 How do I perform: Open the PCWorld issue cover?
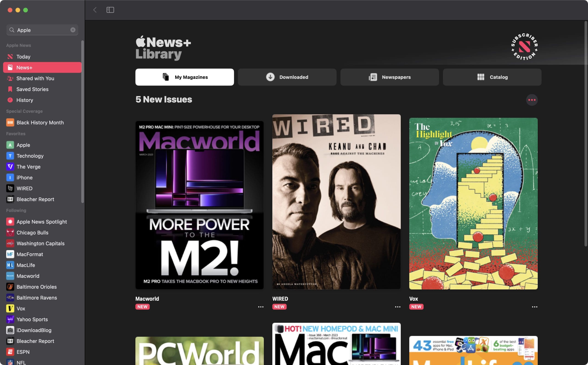pos(200,351)
